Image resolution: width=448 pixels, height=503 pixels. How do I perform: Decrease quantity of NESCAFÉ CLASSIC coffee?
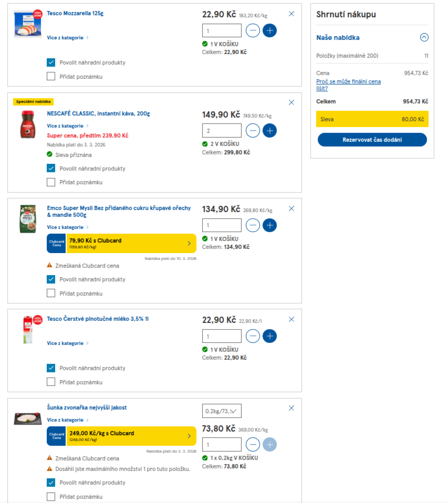tap(252, 130)
